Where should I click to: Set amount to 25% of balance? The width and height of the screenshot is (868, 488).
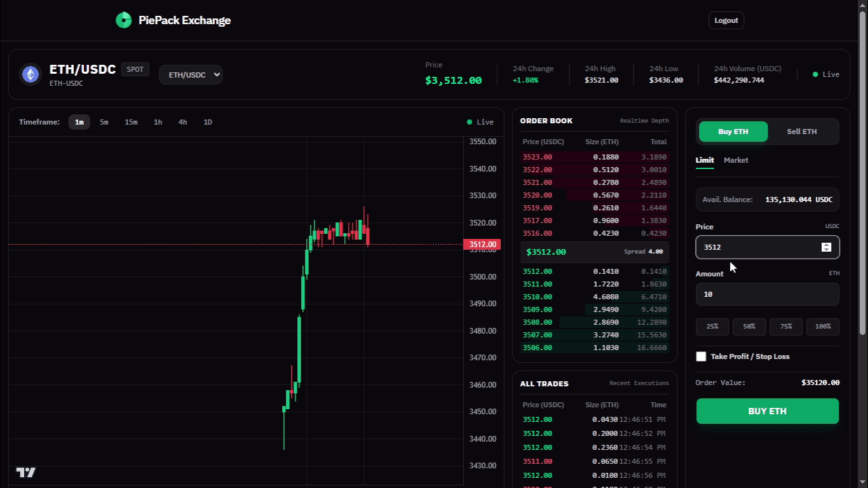coord(712,327)
